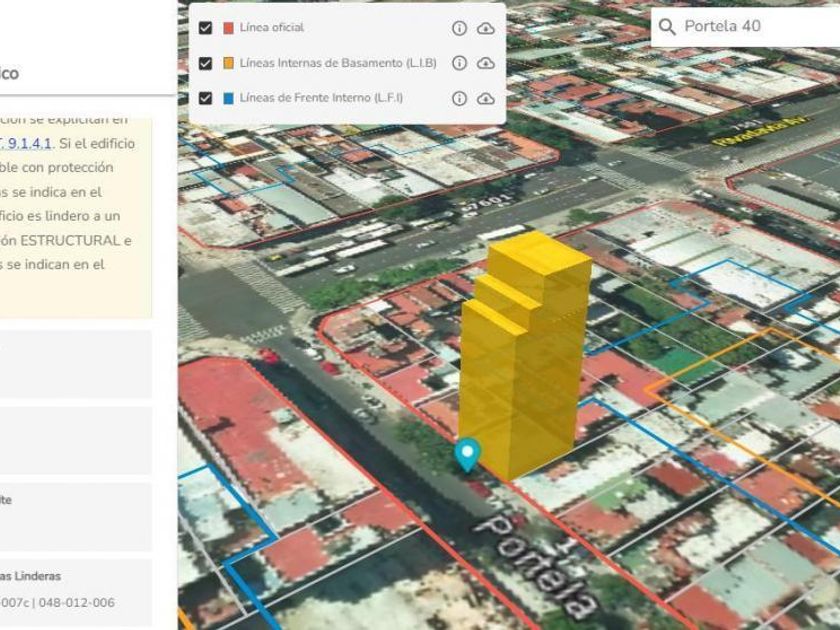
Task: Click the orange L.I.B color swatch
Action: click(228, 63)
